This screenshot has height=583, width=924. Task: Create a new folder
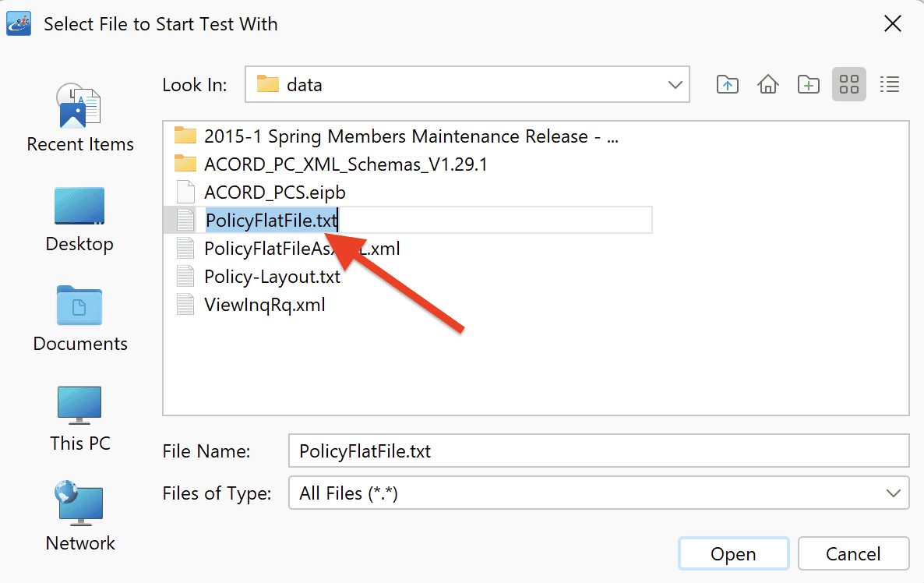808,84
